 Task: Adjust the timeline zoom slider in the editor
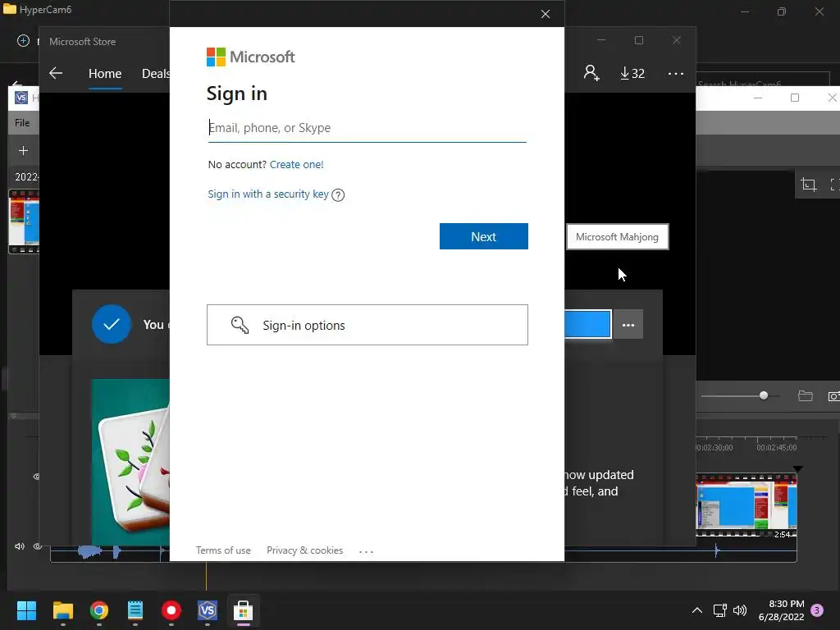[764, 396]
